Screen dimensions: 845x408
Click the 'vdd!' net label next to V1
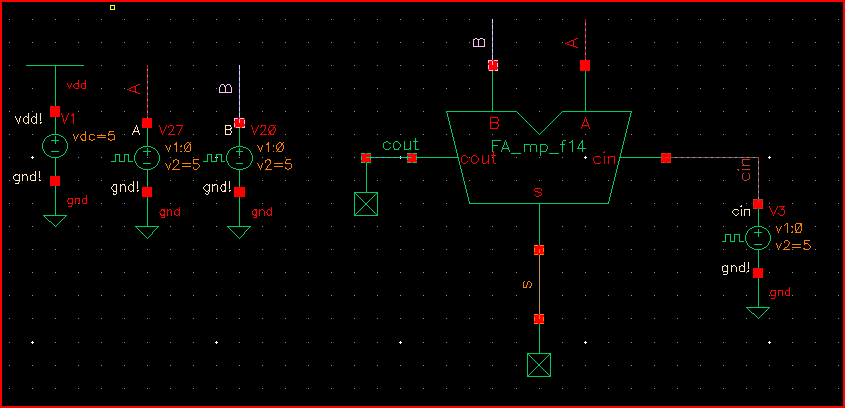[x=29, y=119]
